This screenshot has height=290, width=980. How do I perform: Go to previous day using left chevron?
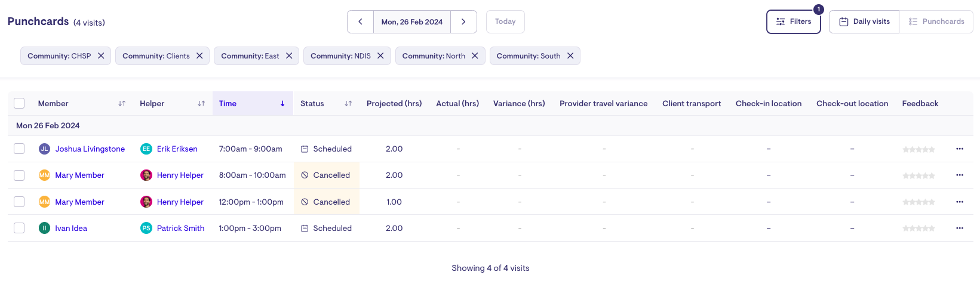point(360,21)
